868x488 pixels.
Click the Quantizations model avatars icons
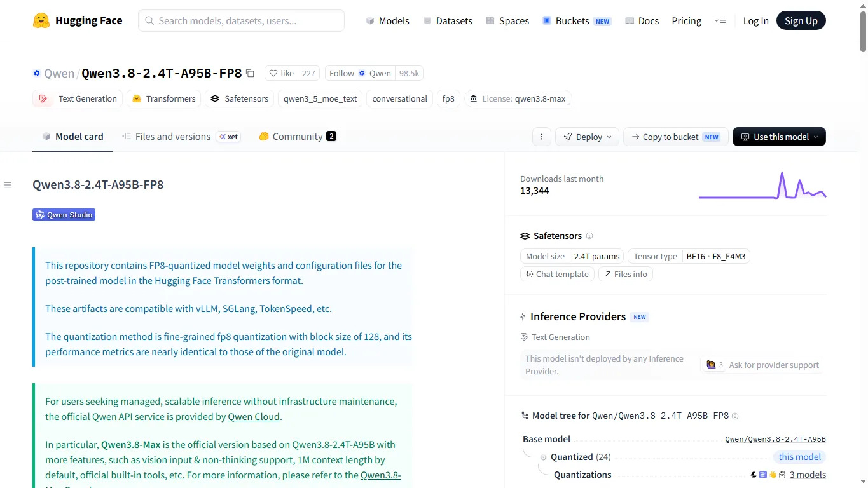point(768,475)
